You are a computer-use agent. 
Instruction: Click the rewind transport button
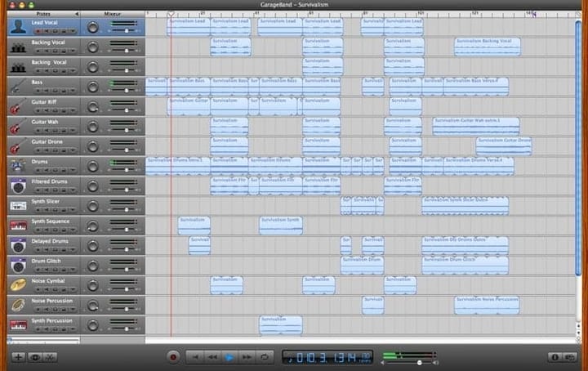(212, 357)
